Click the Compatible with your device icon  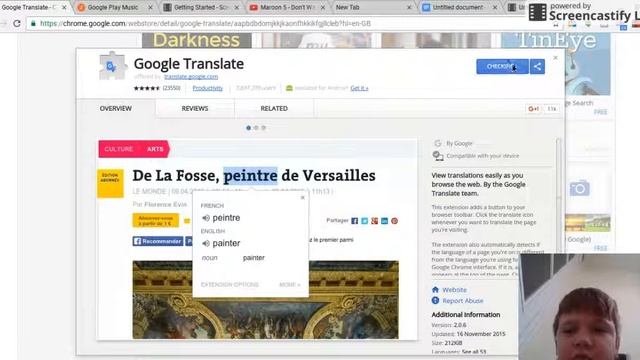click(438, 156)
